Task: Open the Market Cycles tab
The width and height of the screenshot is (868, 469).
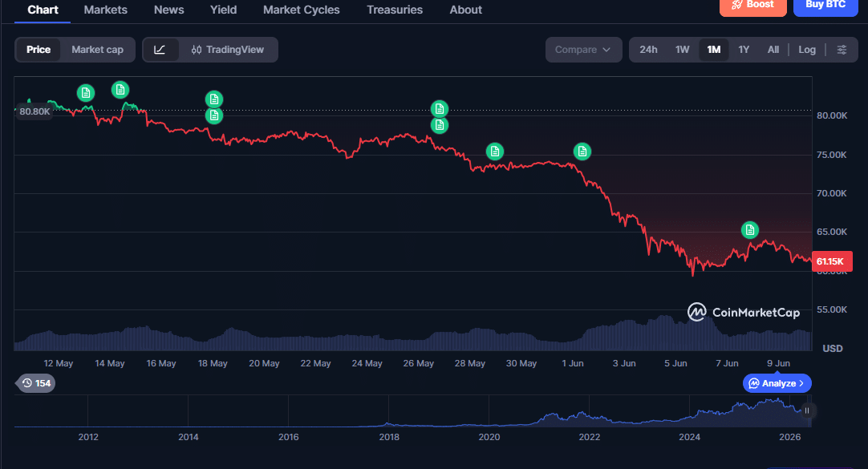Action: coord(301,10)
